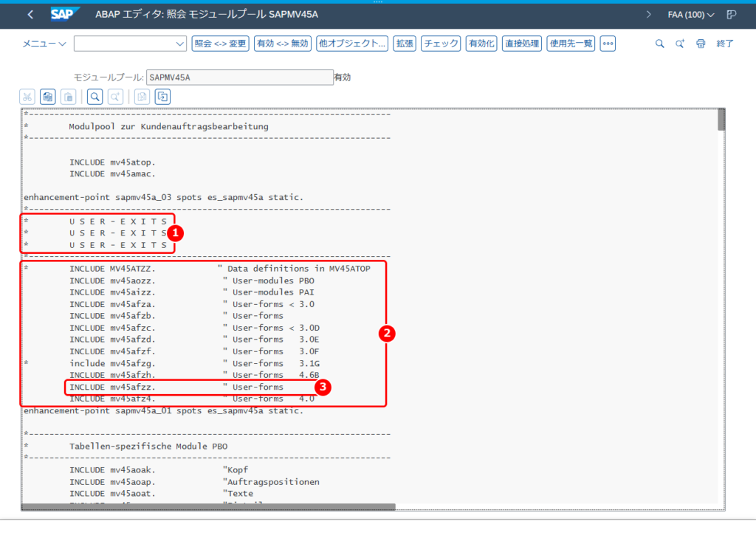Click the editor find magnifier icon
The image size is (756, 544).
[x=95, y=97]
